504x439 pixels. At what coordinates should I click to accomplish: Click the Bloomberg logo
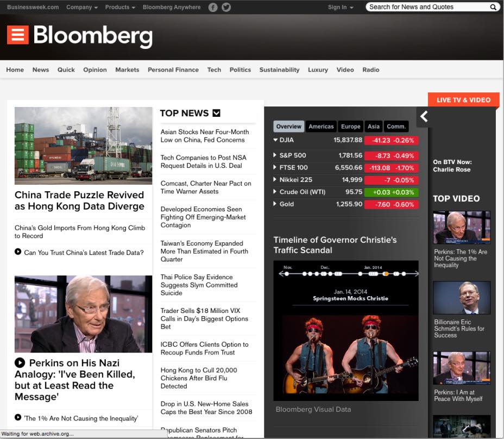92,35
